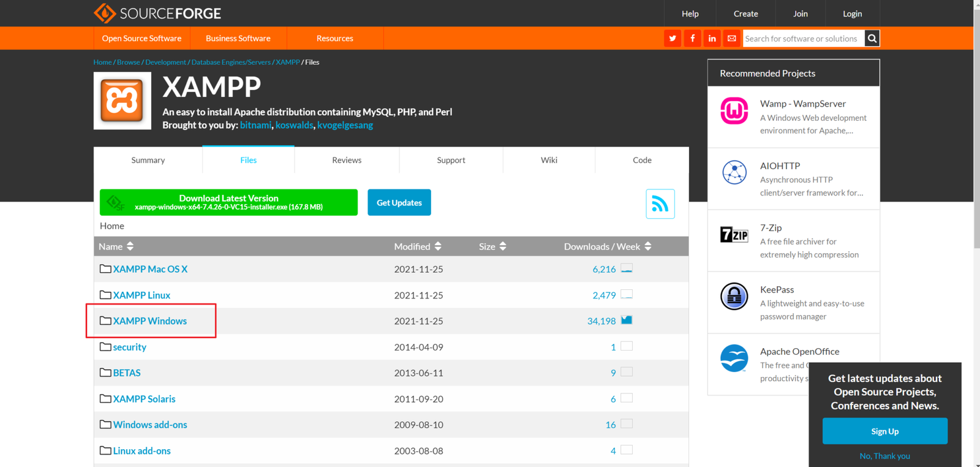Click the 7-Zip project icon
Viewport: 980px width, 467px height.
tap(734, 235)
